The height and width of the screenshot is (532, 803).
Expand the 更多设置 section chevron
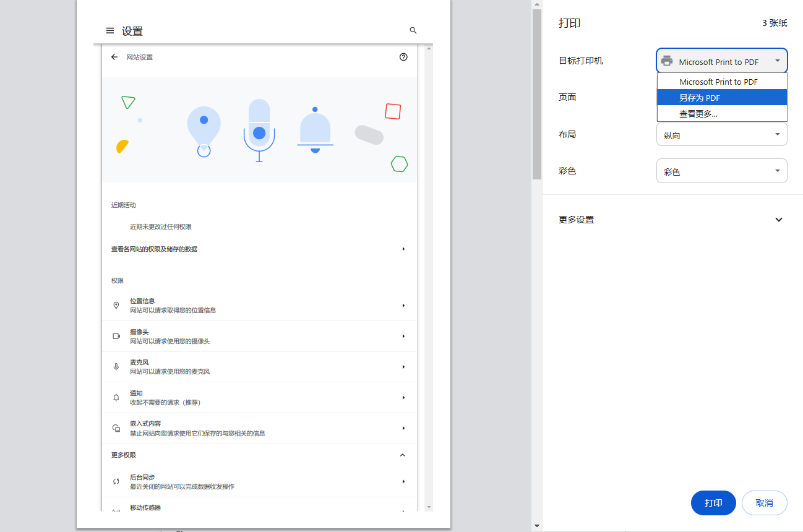coord(779,220)
